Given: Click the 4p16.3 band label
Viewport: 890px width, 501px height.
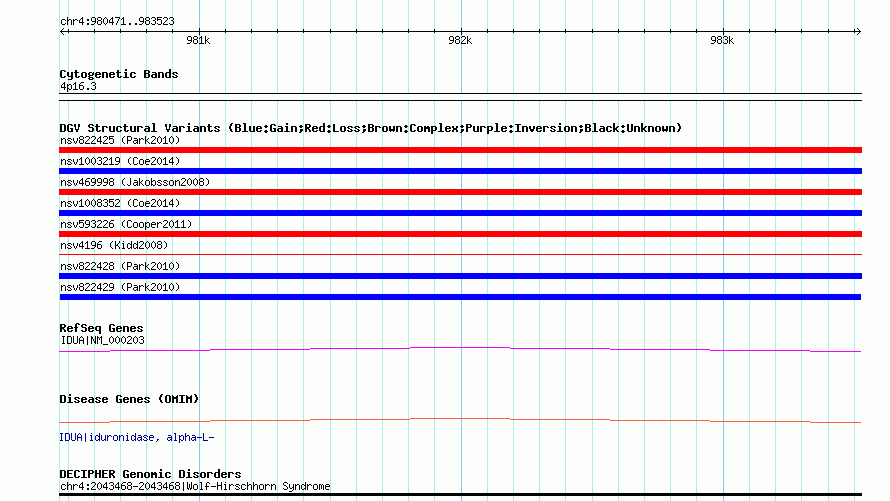Looking at the screenshot, I should [78, 87].
